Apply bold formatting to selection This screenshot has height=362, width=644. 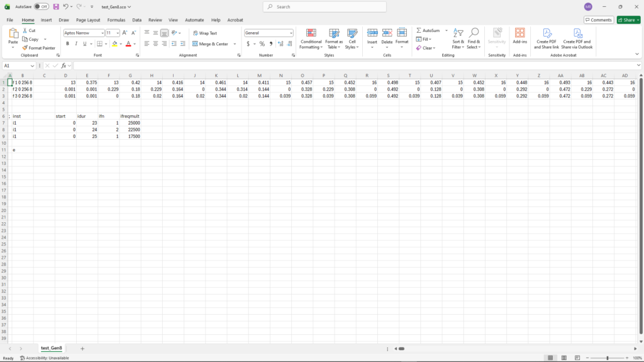67,44
